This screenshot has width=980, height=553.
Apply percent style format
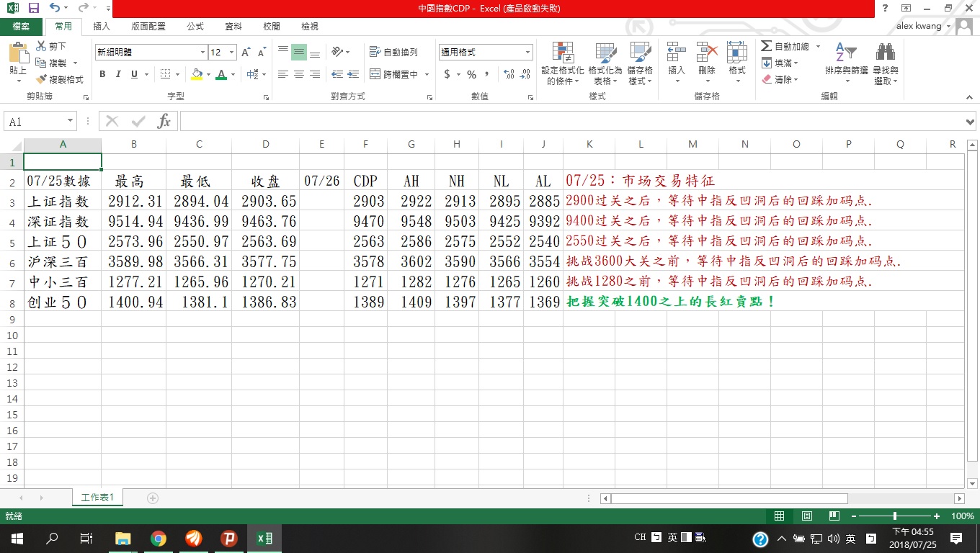[471, 74]
